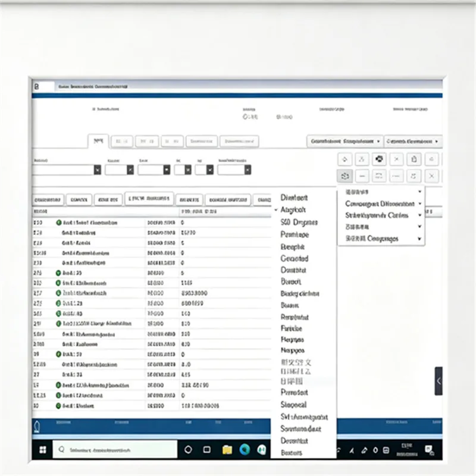
Task: Select the checked item in the long open menu
Action: (293, 210)
